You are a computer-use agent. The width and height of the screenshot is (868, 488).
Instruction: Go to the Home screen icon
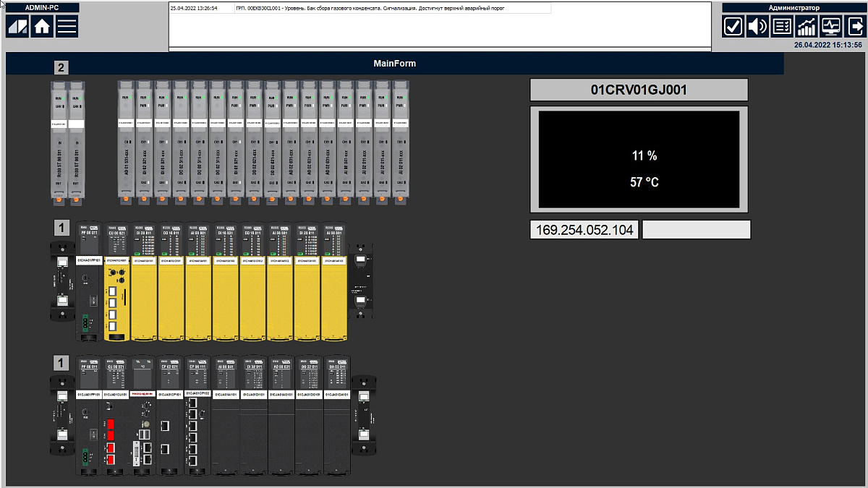(42, 26)
